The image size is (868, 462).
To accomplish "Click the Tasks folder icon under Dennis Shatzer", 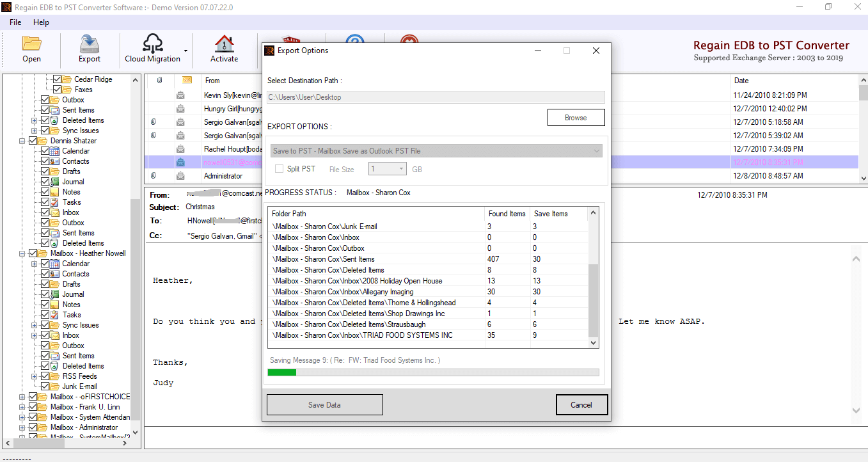I will coord(55,202).
